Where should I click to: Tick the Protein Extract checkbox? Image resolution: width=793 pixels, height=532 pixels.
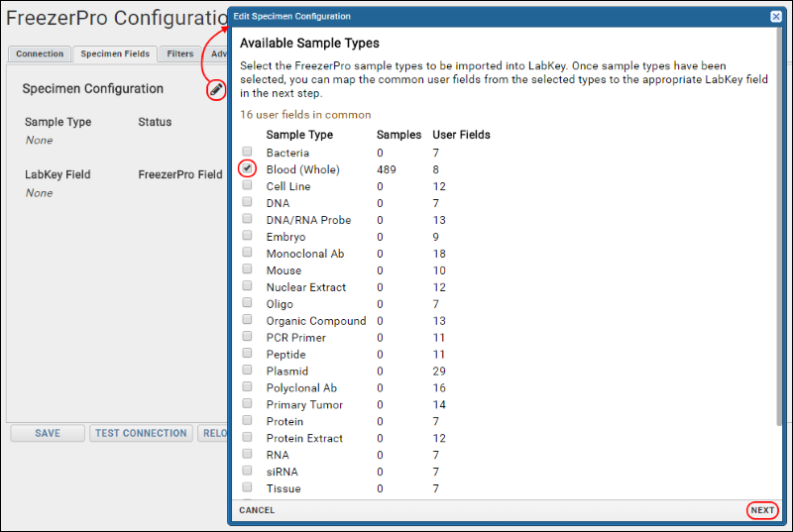247,437
